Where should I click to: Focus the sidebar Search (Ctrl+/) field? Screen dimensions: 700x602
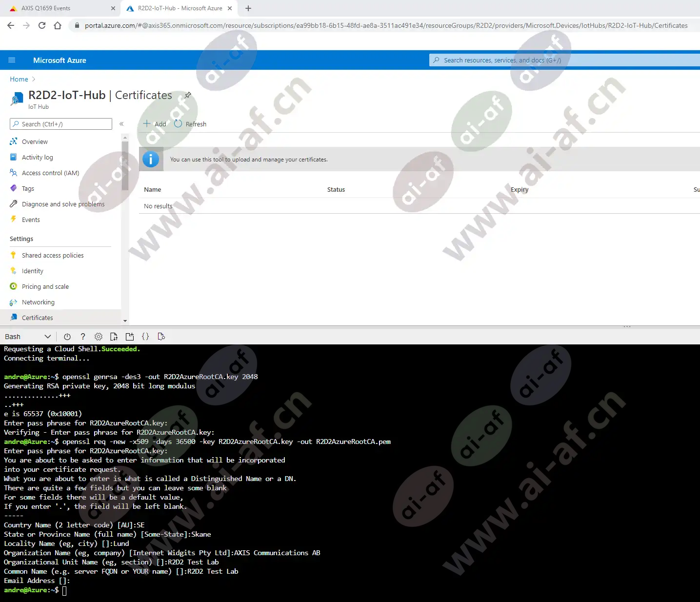(x=61, y=124)
